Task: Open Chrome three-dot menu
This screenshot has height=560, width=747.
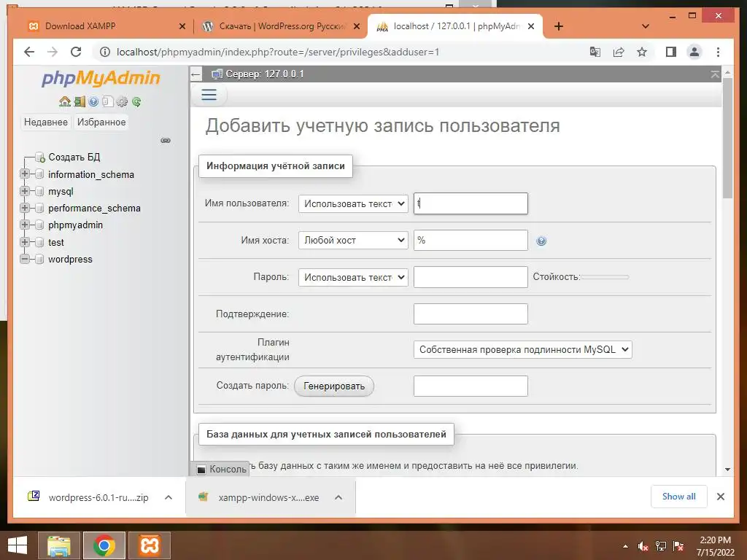Action: 718,52
